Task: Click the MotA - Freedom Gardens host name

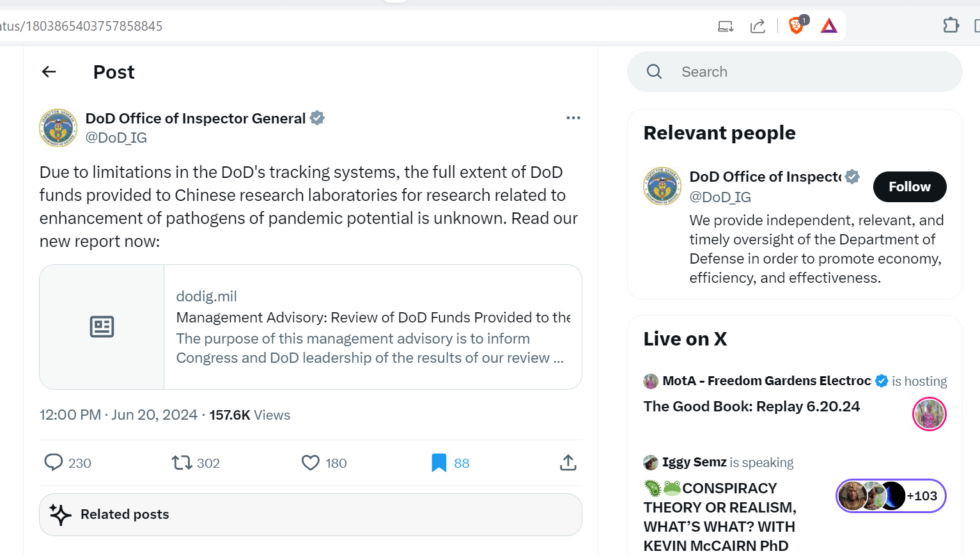Action: click(766, 381)
